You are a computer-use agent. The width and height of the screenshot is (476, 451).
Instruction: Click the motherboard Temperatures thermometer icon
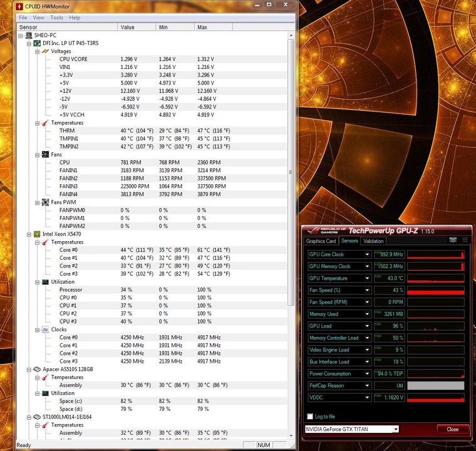(45, 123)
